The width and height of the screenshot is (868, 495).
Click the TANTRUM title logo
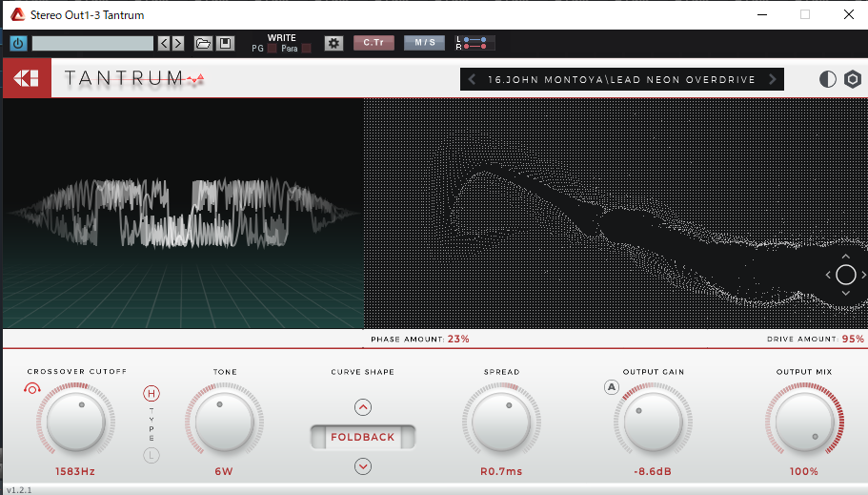pos(134,79)
